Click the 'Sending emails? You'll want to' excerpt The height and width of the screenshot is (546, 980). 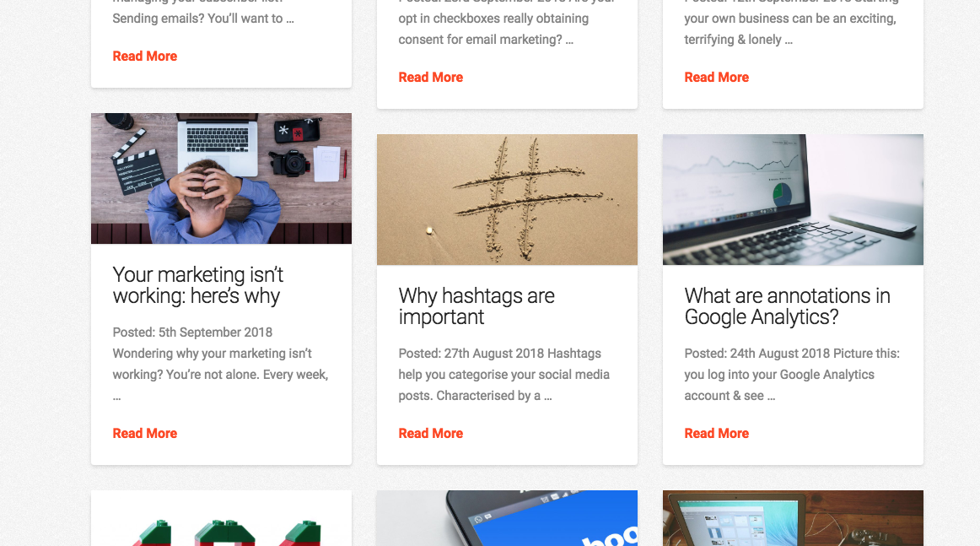(203, 19)
